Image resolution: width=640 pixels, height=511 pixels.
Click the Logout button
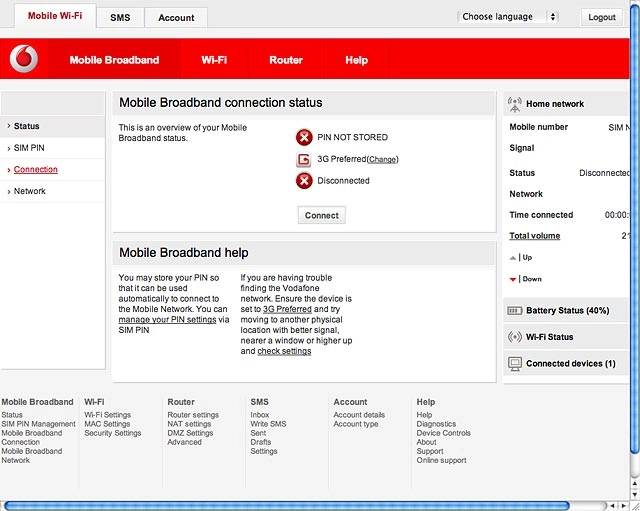[x=602, y=17]
